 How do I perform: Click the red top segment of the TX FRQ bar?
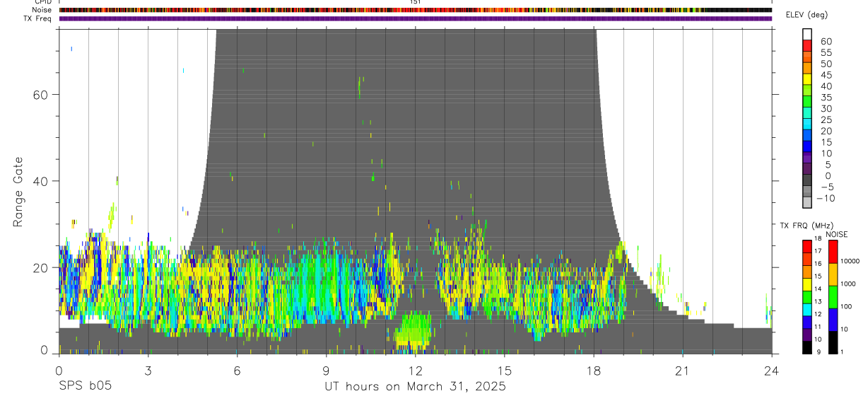807,247
